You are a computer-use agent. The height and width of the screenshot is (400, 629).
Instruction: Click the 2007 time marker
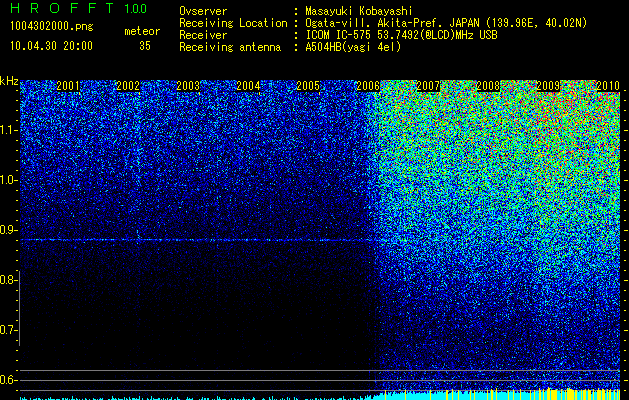(428, 86)
